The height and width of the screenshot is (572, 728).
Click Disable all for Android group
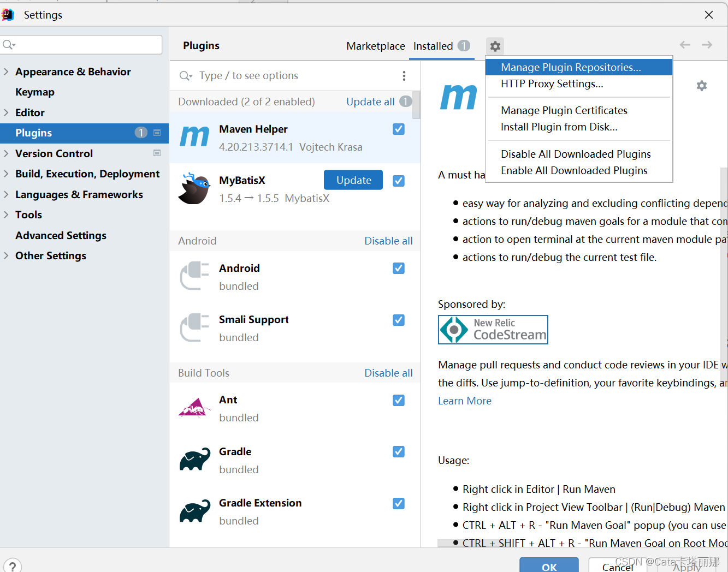tap(388, 241)
